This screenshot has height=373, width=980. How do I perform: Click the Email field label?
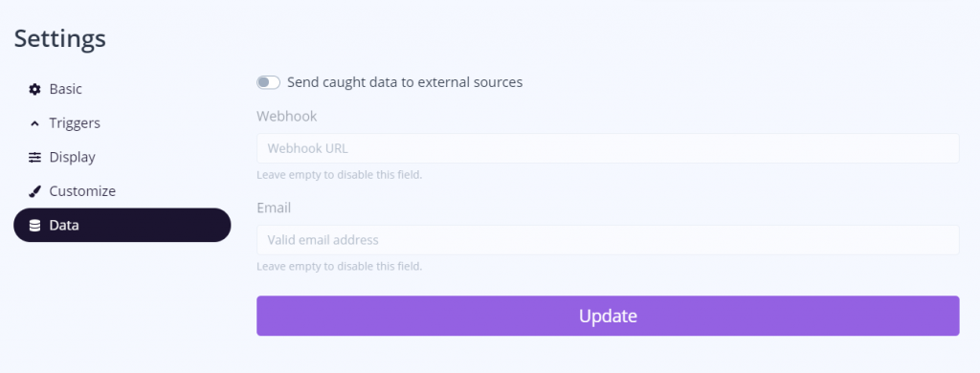coord(274,208)
